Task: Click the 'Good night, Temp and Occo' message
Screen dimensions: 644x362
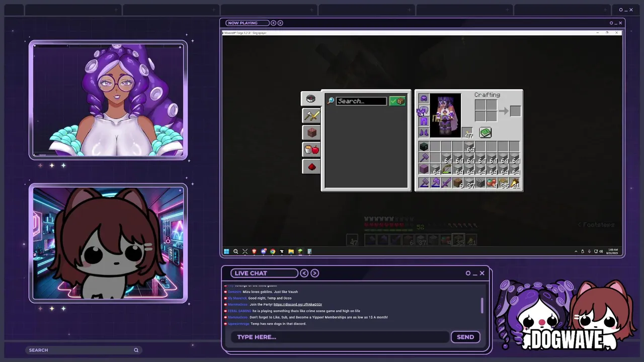Action: tap(270, 298)
